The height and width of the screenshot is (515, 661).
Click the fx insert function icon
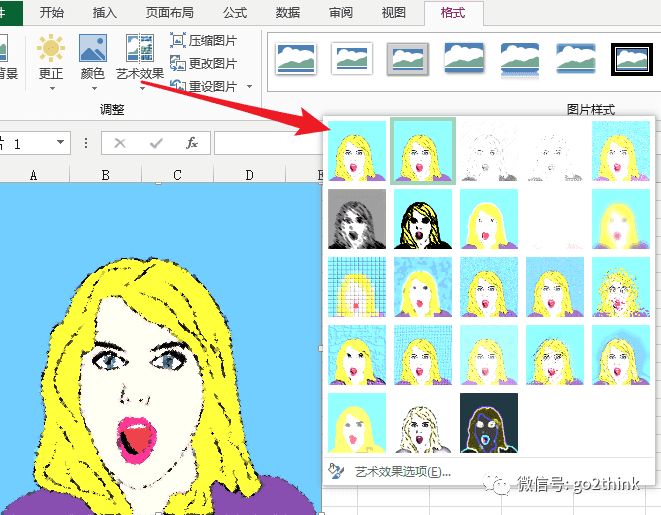(x=192, y=143)
